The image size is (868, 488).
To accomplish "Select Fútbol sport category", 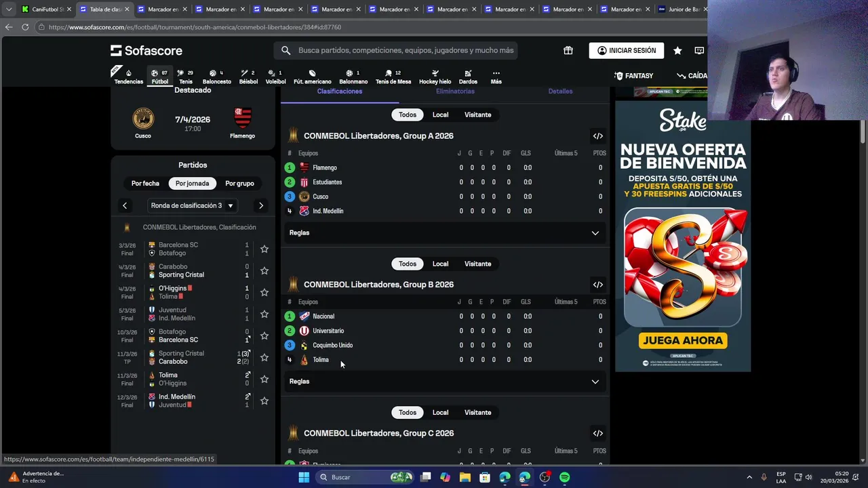I will [160, 77].
